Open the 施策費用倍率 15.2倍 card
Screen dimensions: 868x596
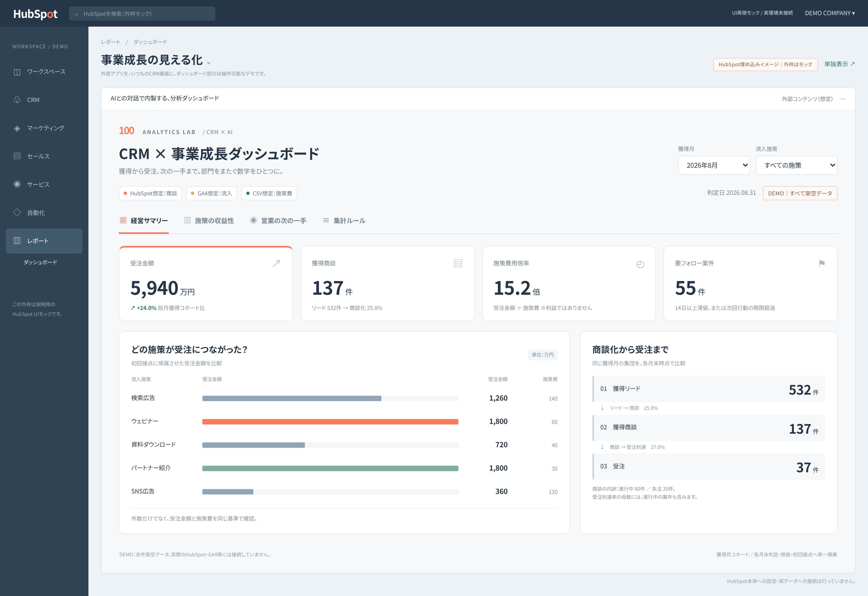coord(569,284)
